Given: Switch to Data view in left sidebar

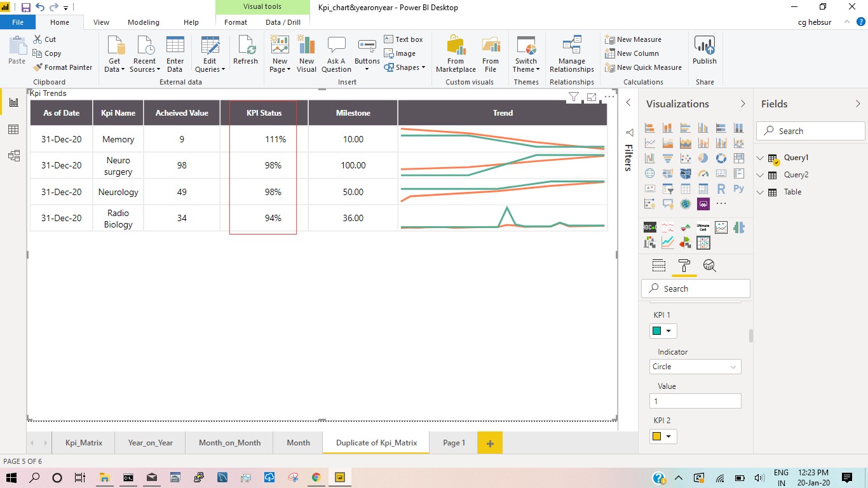Looking at the screenshot, I should 13,129.
